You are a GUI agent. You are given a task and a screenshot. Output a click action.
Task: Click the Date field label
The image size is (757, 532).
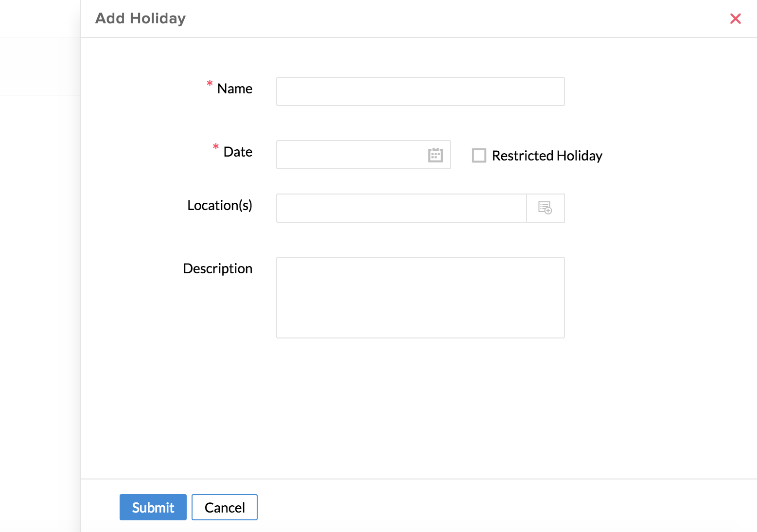pyautogui.click(x=238, y=152)
